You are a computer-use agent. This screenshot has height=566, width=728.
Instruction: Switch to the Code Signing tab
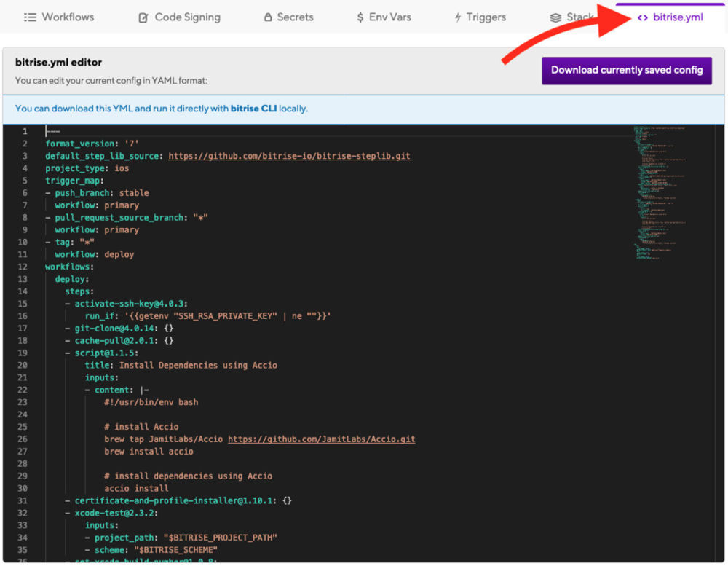(179, 17)
